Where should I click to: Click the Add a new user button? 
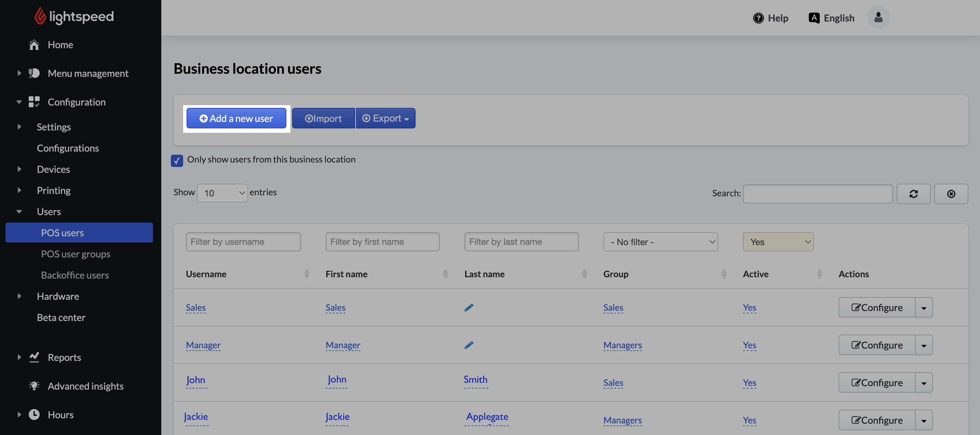236,118
